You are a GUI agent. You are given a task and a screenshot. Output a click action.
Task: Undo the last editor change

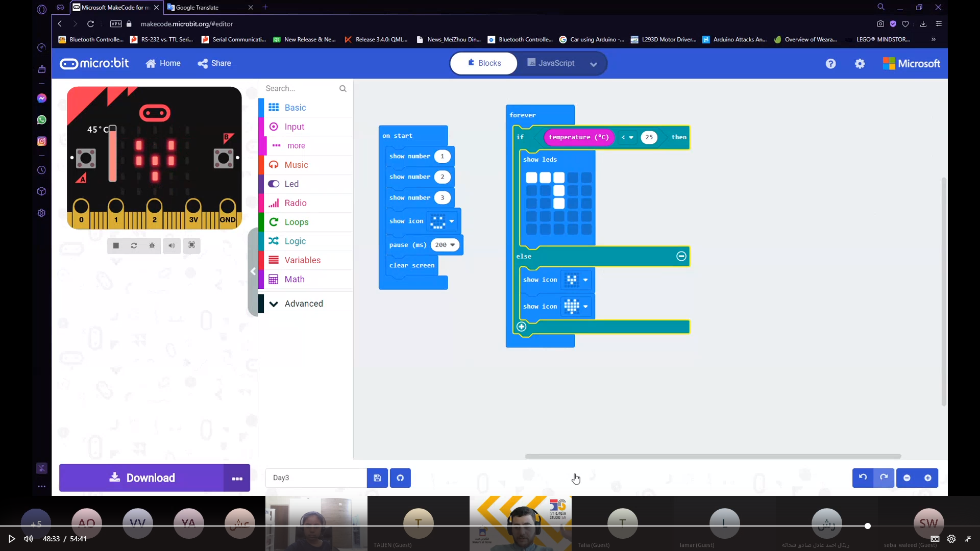tap(863, 478)
